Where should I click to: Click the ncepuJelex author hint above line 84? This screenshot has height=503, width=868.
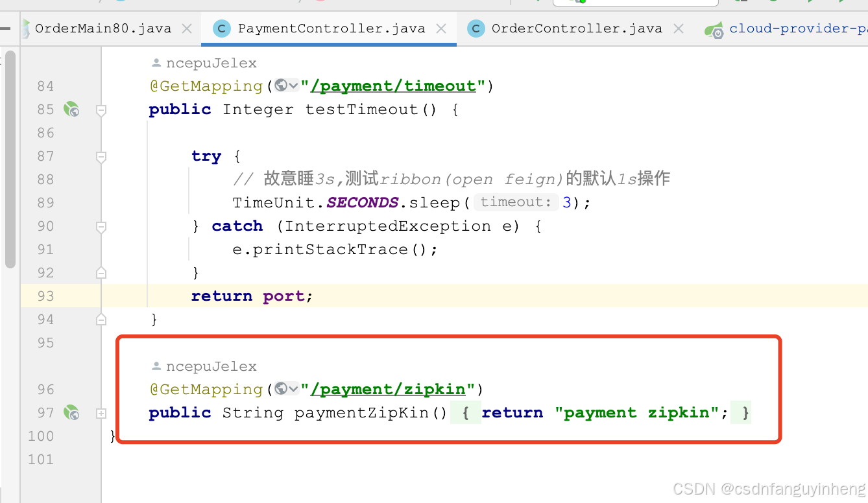[x=204, y=63]
